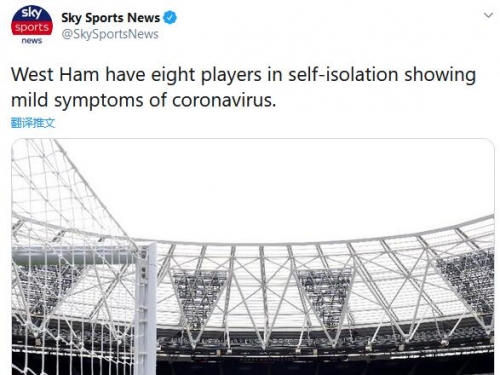
Task: Click the words eight players in tweet
Action: point(206,74)
